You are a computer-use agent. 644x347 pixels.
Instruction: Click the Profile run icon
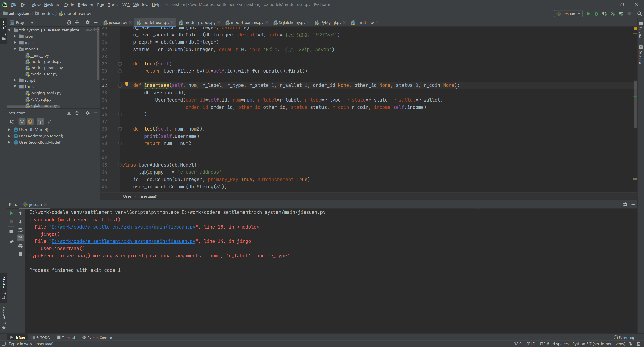click(613, 14)
